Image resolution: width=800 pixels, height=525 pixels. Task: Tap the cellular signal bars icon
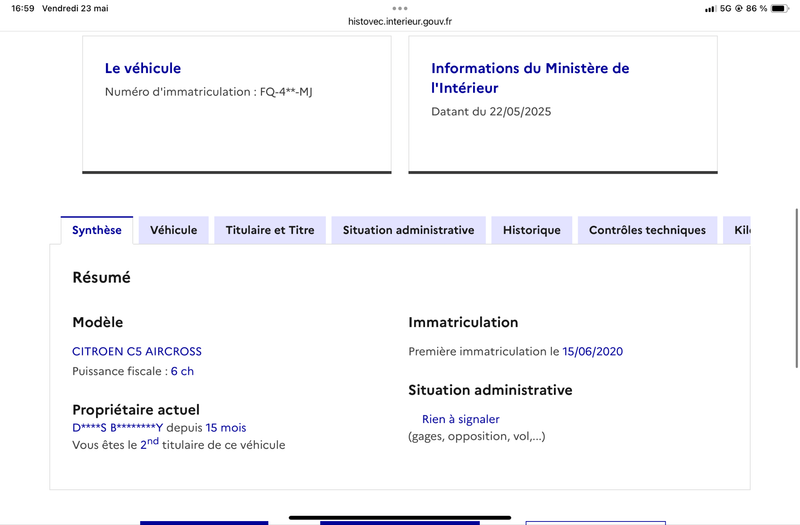pos(710,9)
